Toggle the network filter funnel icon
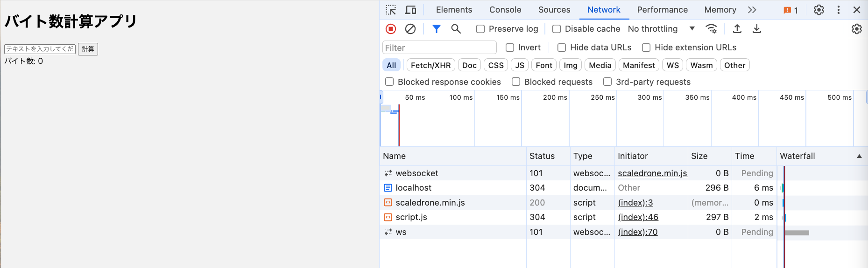 [x=436, y=29]
